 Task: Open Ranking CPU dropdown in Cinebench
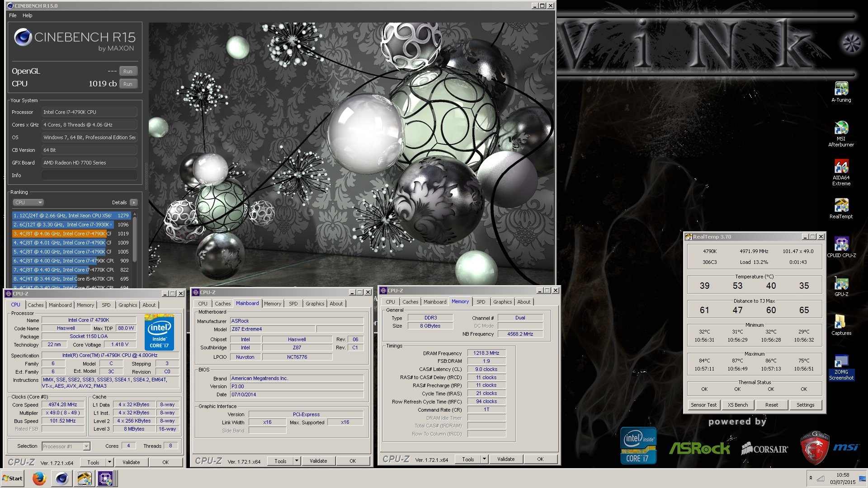[x=28, y=202]
